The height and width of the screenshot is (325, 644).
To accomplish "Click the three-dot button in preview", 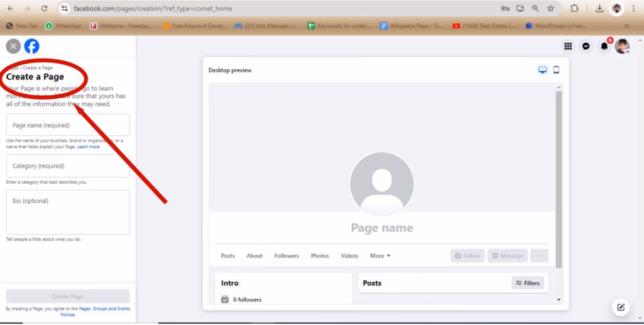I will (x=539, y=256).
